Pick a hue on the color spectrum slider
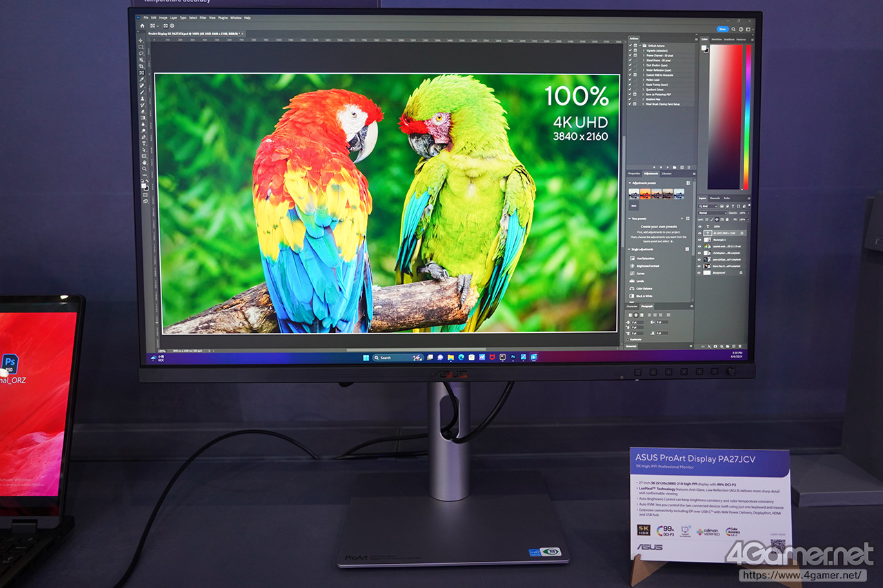The height and width of the screenshot is (588, 883). click(746, 116)
